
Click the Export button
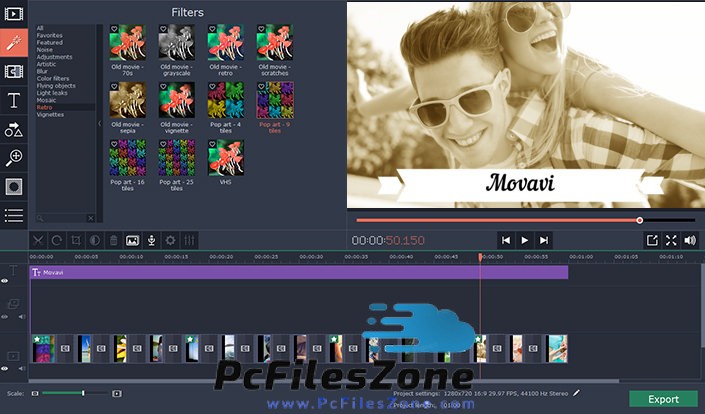tap(663, 399)
